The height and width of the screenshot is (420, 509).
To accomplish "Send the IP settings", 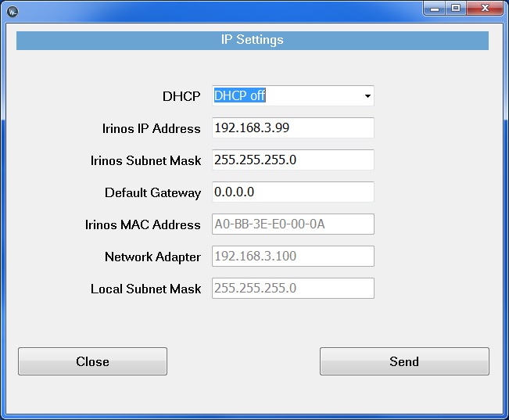I will tap(404, 361).
